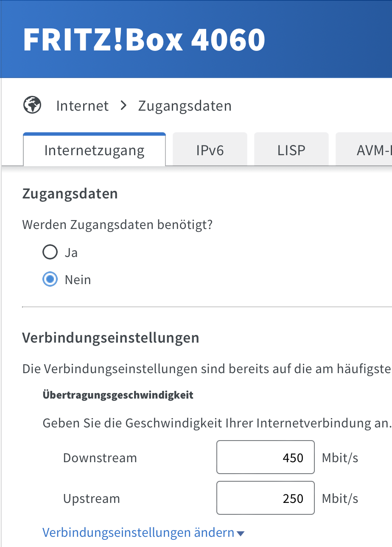392x547 pixels.
Task: Click the Ja option label text
Action: tap(71, 253)
